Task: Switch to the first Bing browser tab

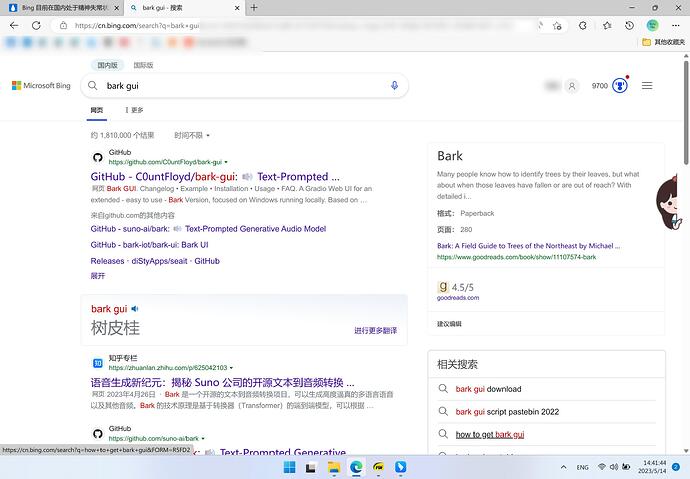Action: click(x=64, y=8)
